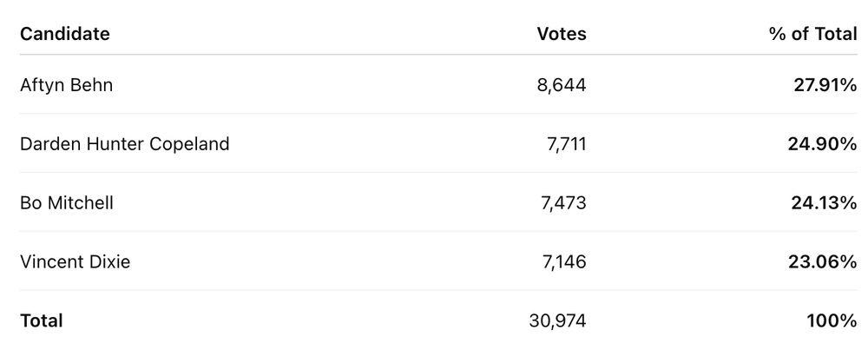Select candidate name Bo Mitchell
868x363 pixels.
point(67,203)
